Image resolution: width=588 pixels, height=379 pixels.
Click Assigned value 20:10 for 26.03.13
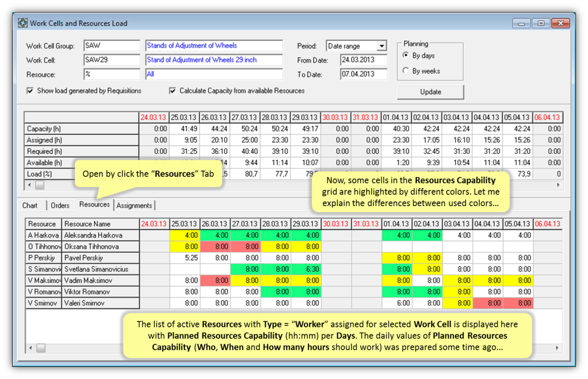[214, 140]
